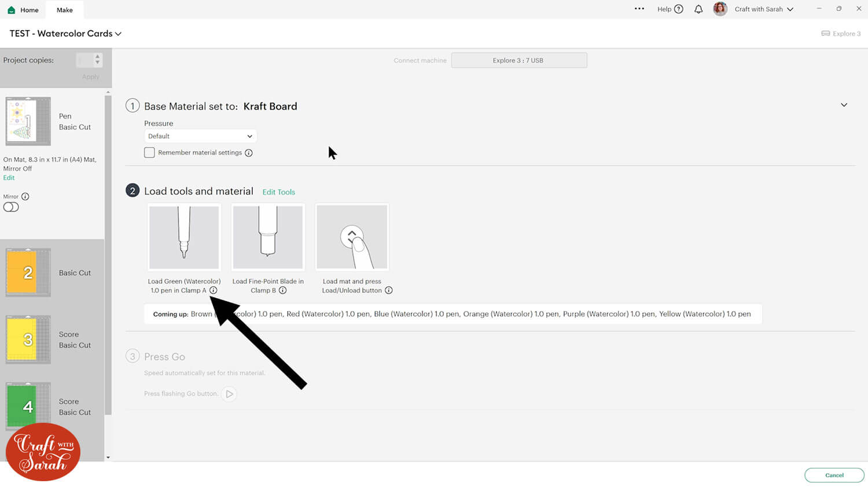The width and height of the screenshot is (868, 487).
Task: Minimize the Design Space window
Action: tap(819, 9)
